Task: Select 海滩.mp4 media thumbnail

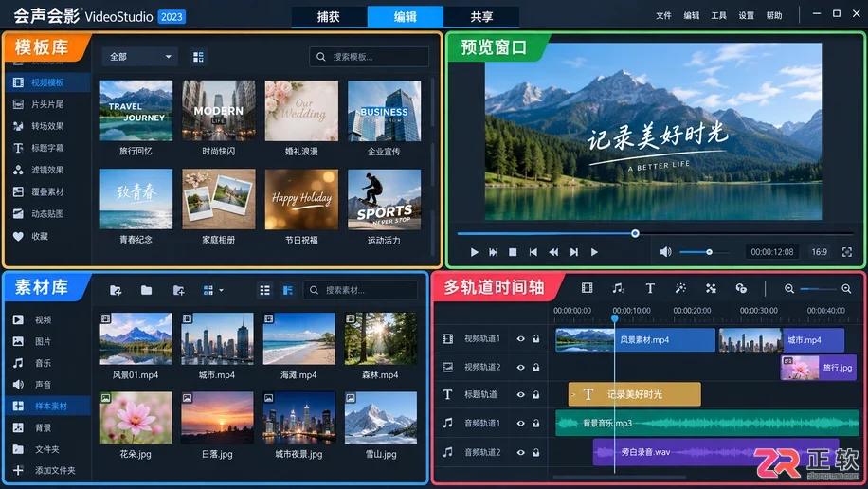Action: click(x=298, y=338)
